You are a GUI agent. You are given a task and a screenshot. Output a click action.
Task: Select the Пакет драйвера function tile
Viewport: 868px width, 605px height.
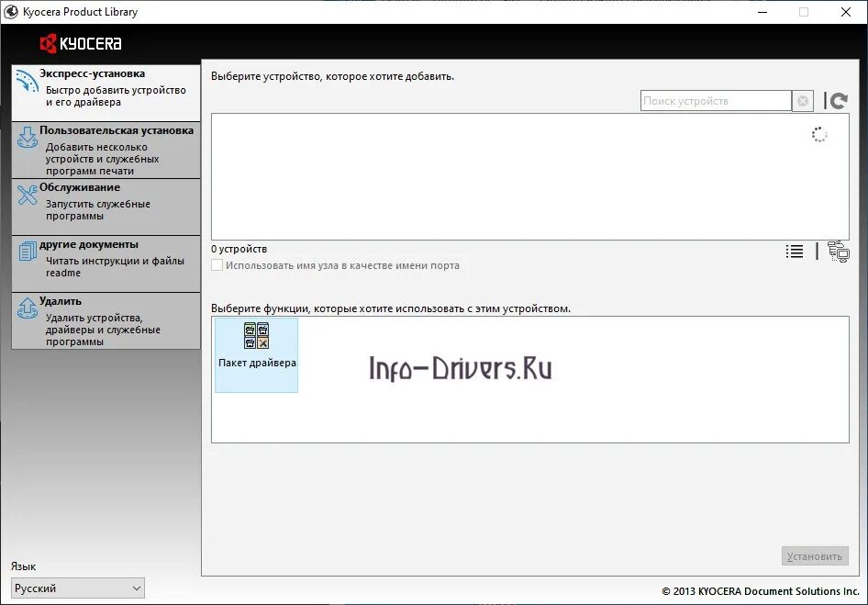pyautogui.click(x=256, y=355)
